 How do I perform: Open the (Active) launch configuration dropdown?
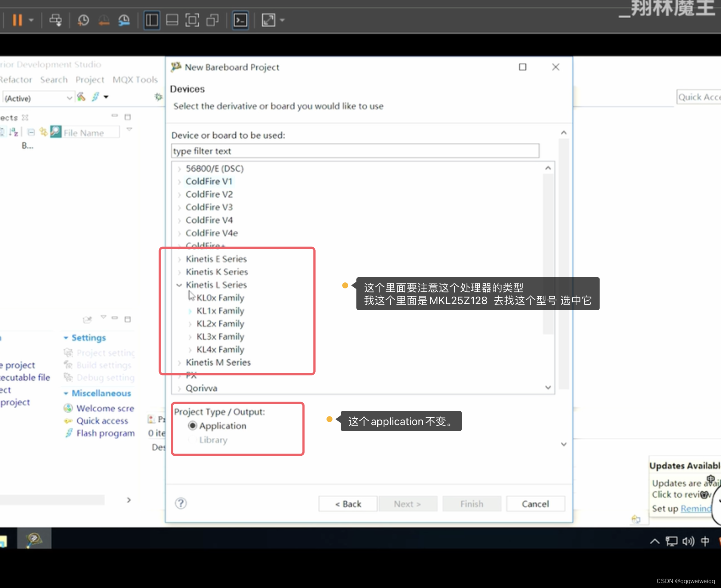click(69, 98)
